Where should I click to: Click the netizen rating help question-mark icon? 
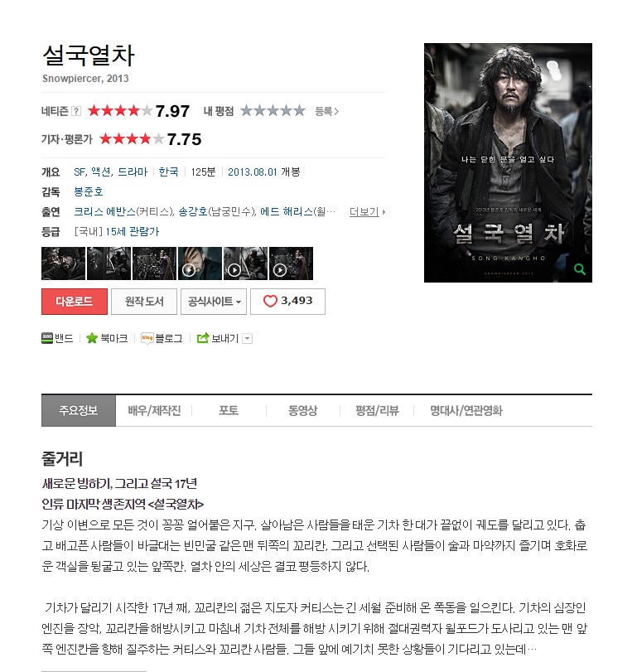click(76, 111)
